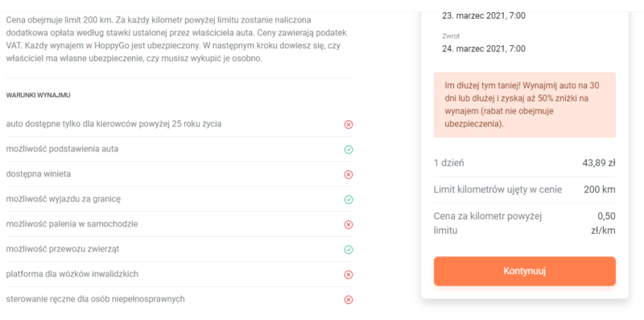Select the pickup date 23. marzec 2021, 7:00
Image resolution: width=644 pixels, height=320 pixels.
point(484,16)
